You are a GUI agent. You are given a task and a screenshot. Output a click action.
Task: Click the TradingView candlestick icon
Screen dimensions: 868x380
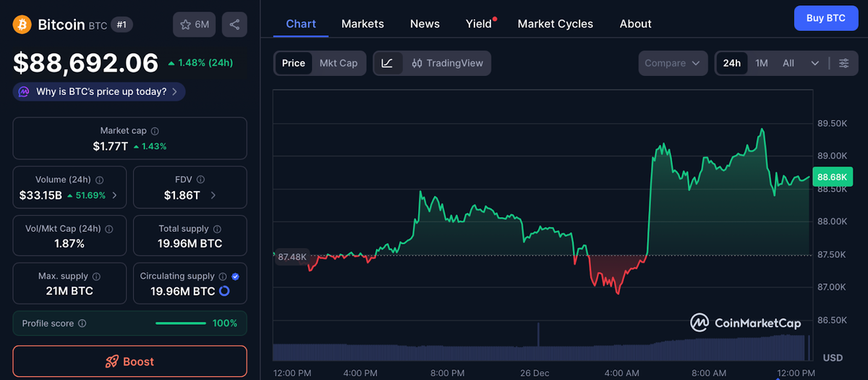pyautogui.click(x=417, y=63)
